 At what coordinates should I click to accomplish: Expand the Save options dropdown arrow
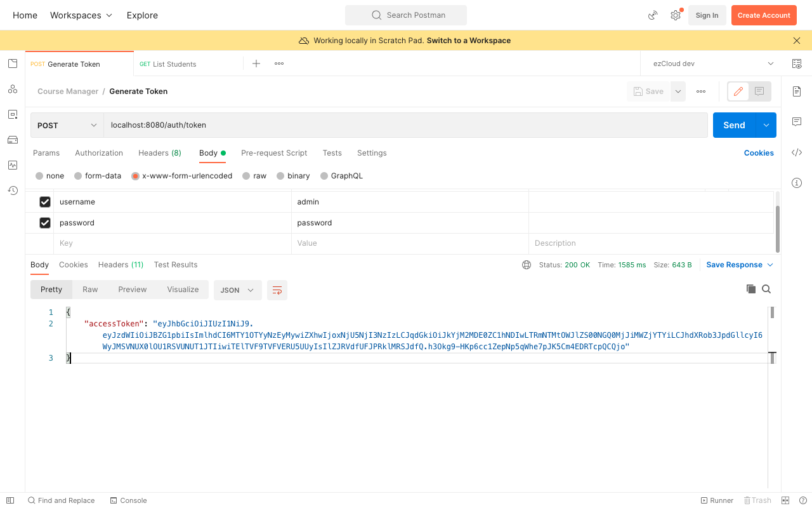click(678, 91)
